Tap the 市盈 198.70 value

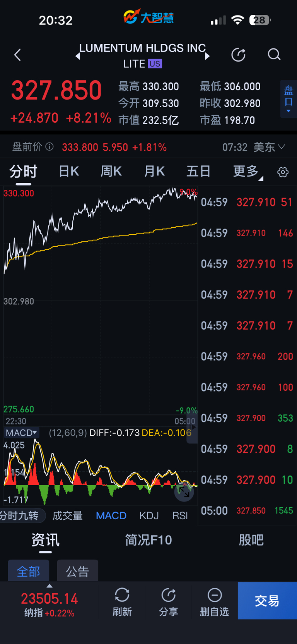(239, 120)
